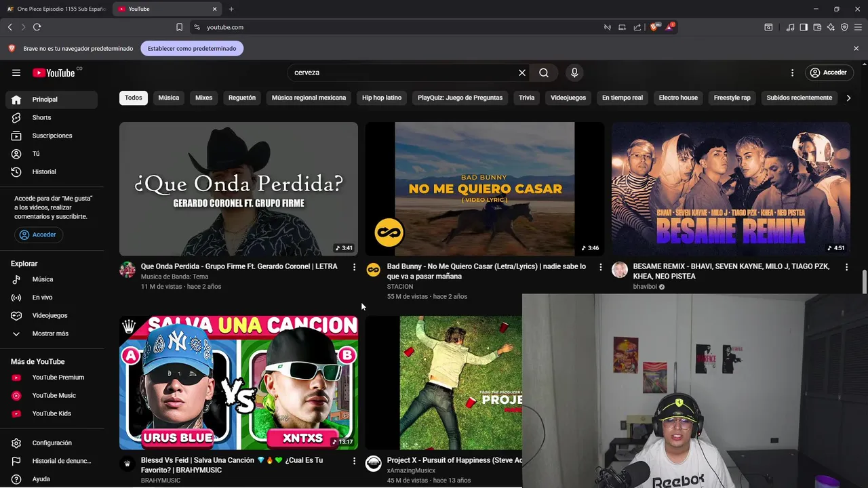Open YouTube settings three-dot menu next to Acceder
This screenshot has width=868, height=488.
tap(792, 73)
